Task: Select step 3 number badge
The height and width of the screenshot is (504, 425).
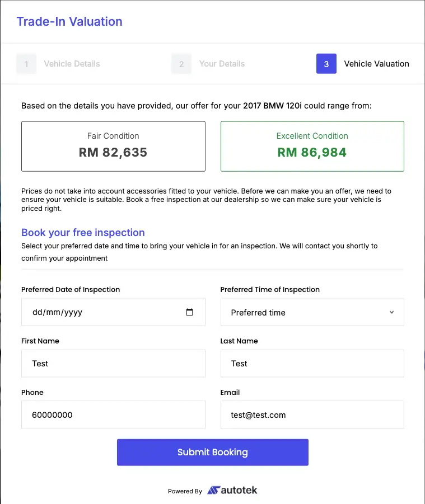Action: click(x=326, y=64)
